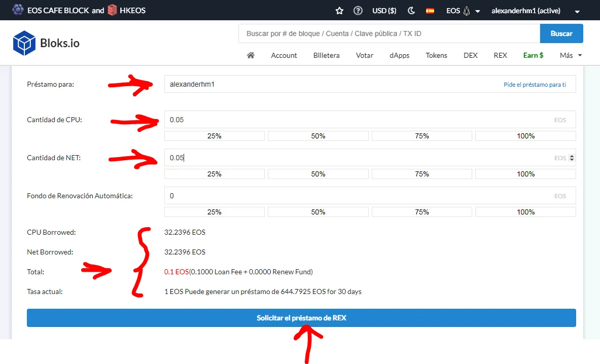
Task: Open the Votar menu item
Action: pos(365,55)
